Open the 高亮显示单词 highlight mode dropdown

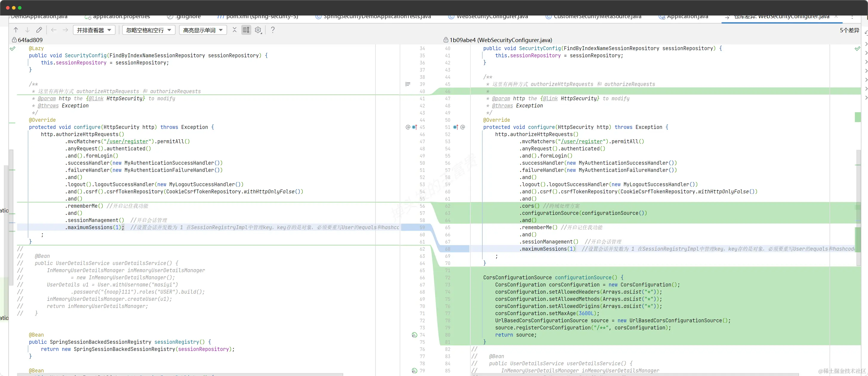point(203,30)
